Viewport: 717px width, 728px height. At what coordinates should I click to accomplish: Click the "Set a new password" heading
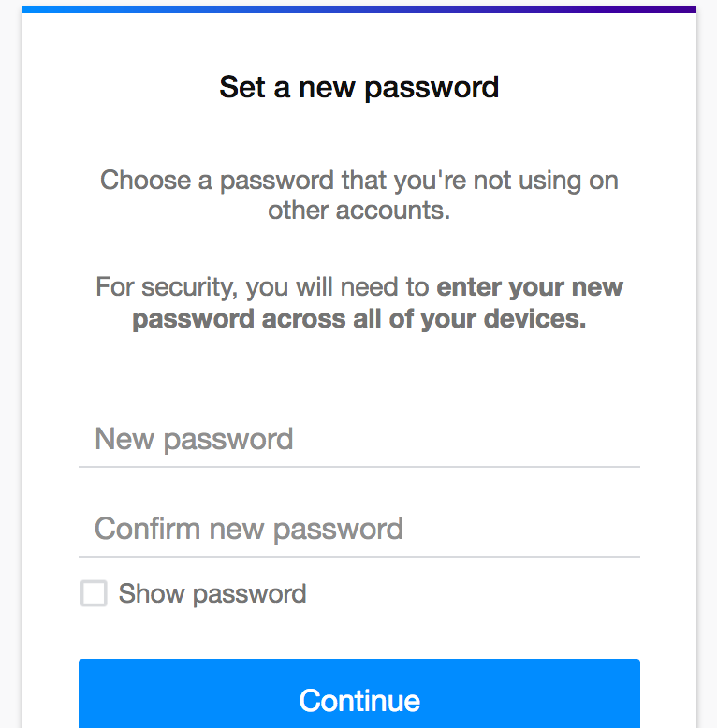(x=358, y=87)
